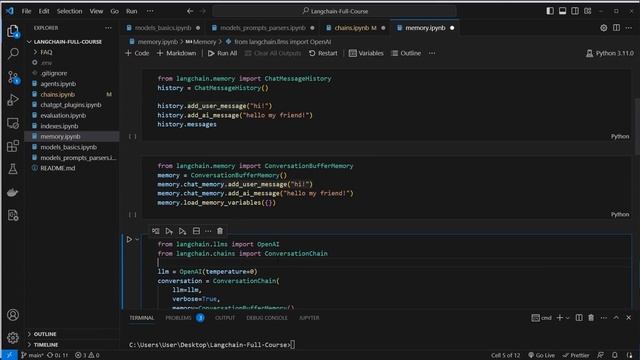Open run options dropdown beside cell run button
Viewport: 640px width, 360px height.
click(x=137, y=239)
